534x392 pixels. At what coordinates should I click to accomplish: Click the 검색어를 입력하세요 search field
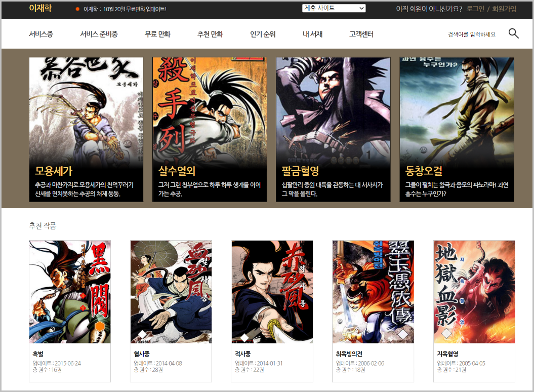[x=472, y=34]
